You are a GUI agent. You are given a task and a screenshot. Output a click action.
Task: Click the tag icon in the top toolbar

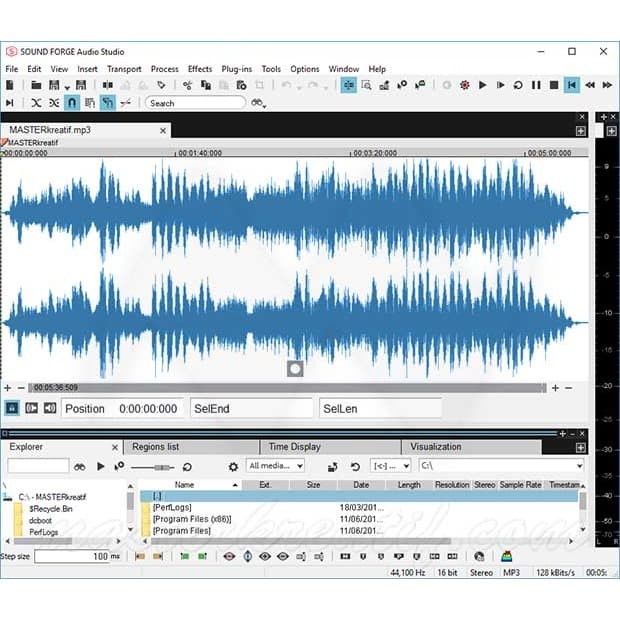(x=161, y=85)
